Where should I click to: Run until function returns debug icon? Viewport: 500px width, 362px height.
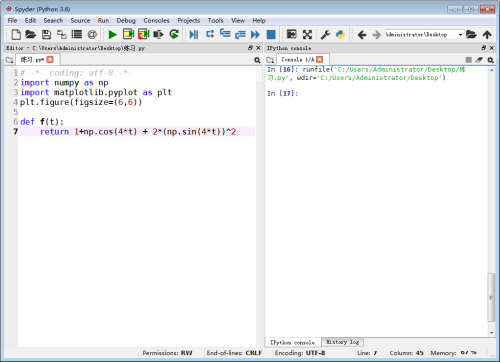pos(240,34)
